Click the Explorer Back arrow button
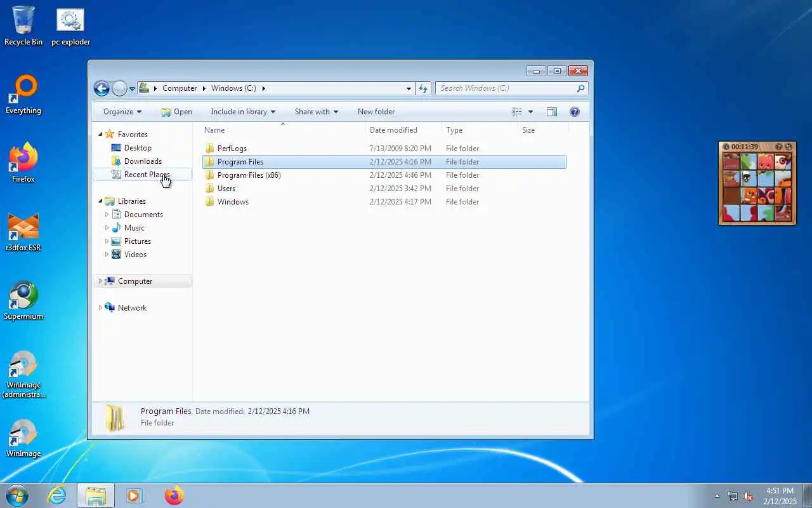 [x=101, y=88]
